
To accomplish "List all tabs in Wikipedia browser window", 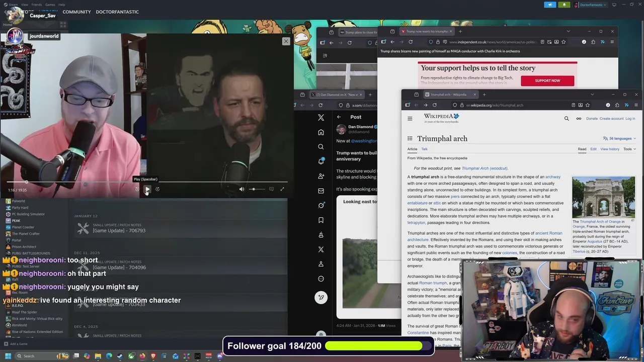I will 592,95.
